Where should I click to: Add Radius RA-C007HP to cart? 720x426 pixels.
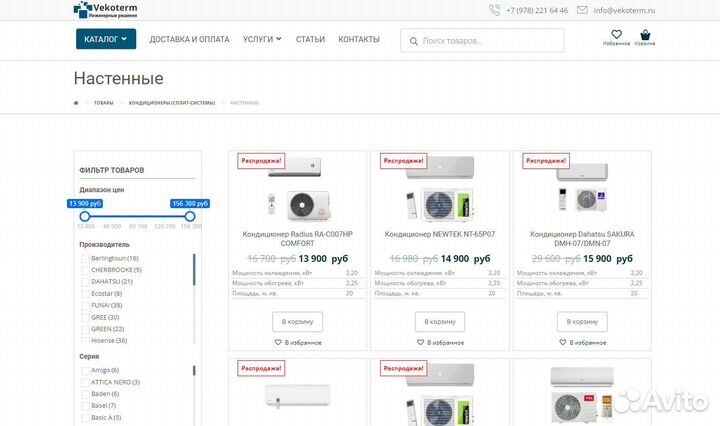click(x=298, y=322)
